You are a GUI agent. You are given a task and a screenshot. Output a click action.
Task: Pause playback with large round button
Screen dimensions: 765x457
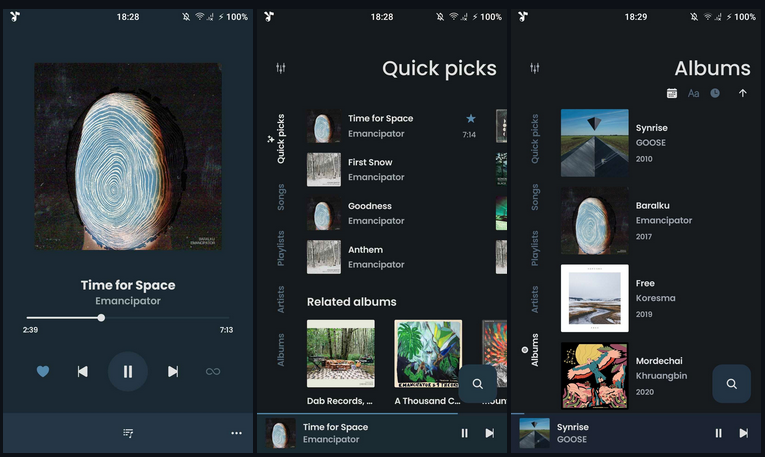[128, 372]
